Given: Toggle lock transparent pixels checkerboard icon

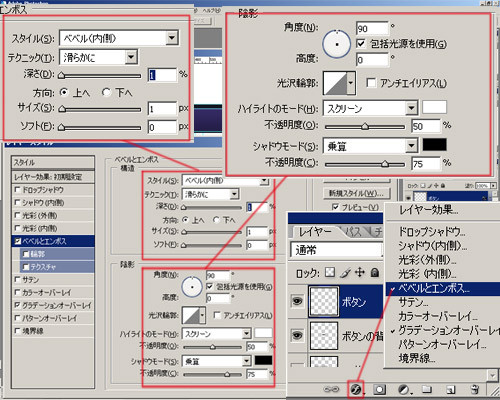Looking at the screenshot, I should pyautogui.click(x=330, y=273).
